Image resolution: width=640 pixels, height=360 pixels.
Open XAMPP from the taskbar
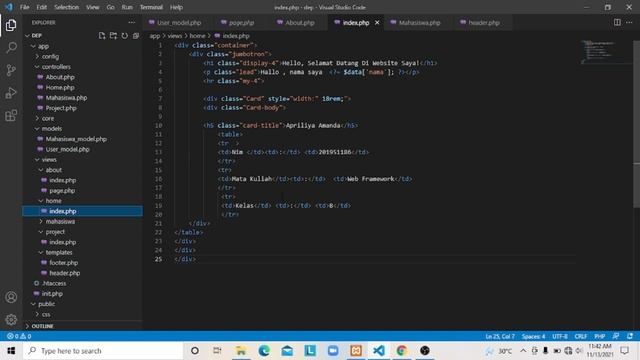(x=356, y=351)
